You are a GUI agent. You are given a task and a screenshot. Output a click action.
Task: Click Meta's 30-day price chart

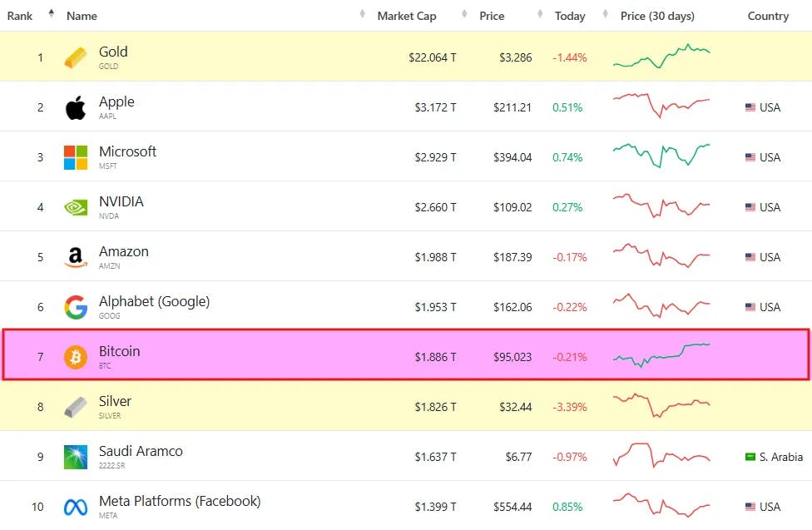661,505
